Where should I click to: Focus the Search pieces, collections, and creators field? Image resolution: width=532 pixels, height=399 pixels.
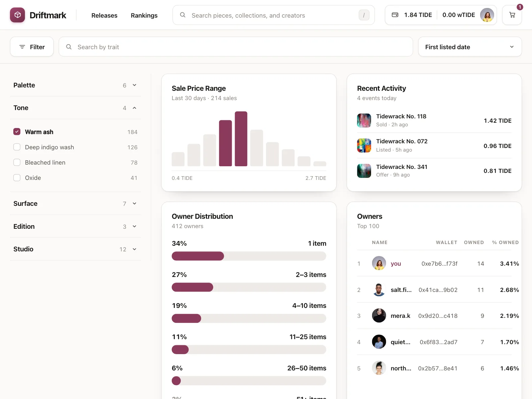[274, 15]
